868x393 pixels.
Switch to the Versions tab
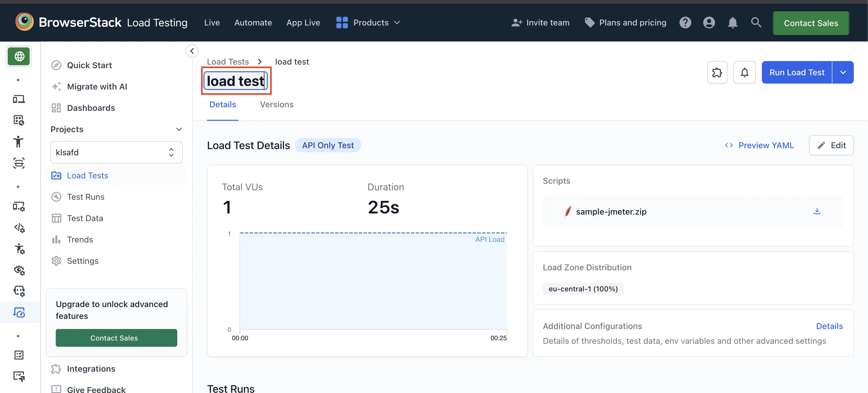coord(277,104)
